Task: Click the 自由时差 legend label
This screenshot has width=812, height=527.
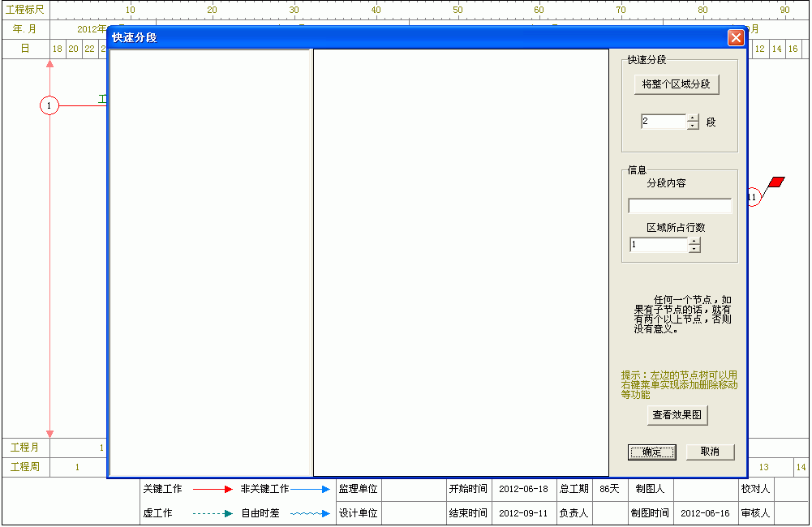Action: click(260, 513)
